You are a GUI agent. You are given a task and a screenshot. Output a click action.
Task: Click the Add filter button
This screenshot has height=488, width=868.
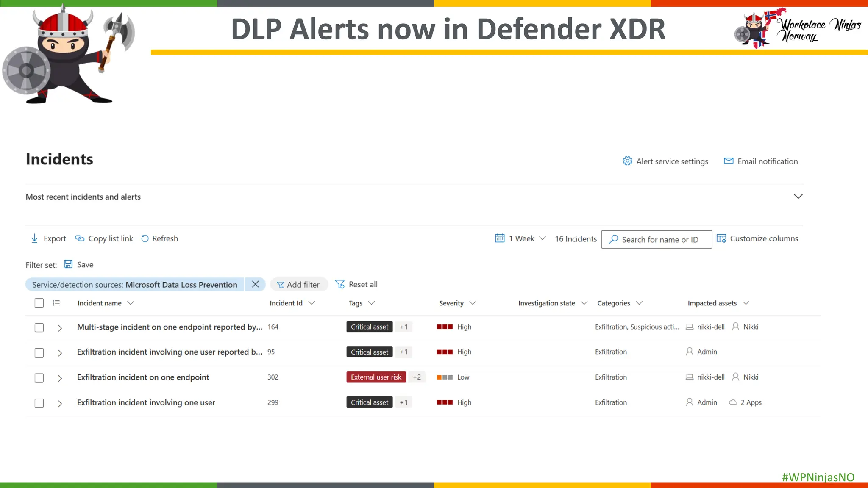tap(299, 285)
